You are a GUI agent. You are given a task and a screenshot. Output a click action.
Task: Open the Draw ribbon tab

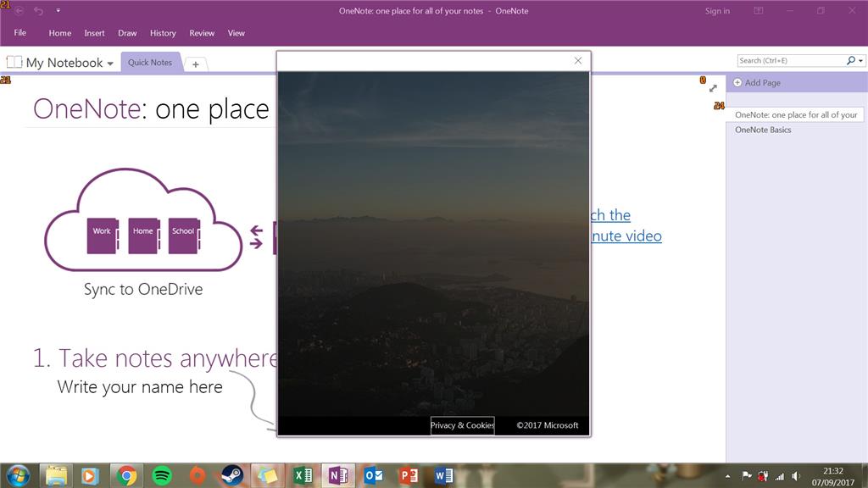pyautogui.click(x=127, y=33)
